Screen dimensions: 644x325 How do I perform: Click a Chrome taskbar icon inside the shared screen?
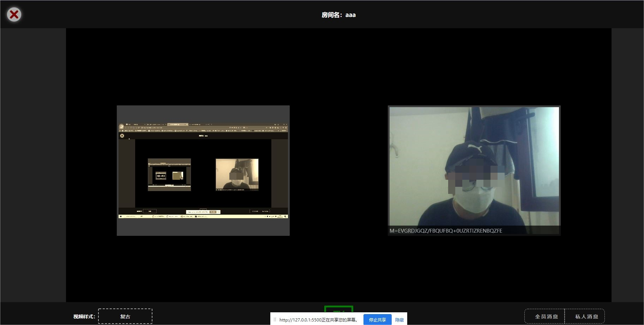pos(154,216)
